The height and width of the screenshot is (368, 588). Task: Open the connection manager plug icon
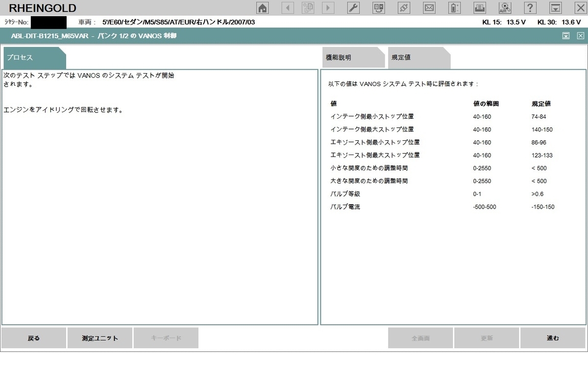click(x=404, y=7)
